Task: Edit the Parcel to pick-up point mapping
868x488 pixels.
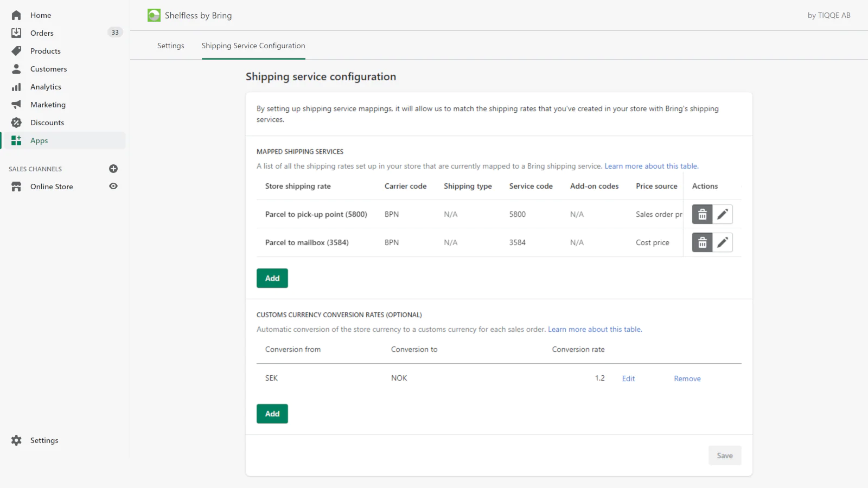Action: [723, 214]
